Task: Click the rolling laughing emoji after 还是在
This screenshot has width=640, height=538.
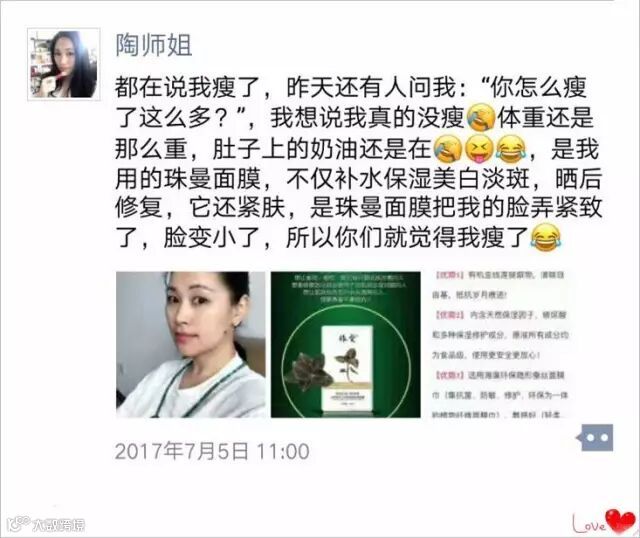Action: 448,149
